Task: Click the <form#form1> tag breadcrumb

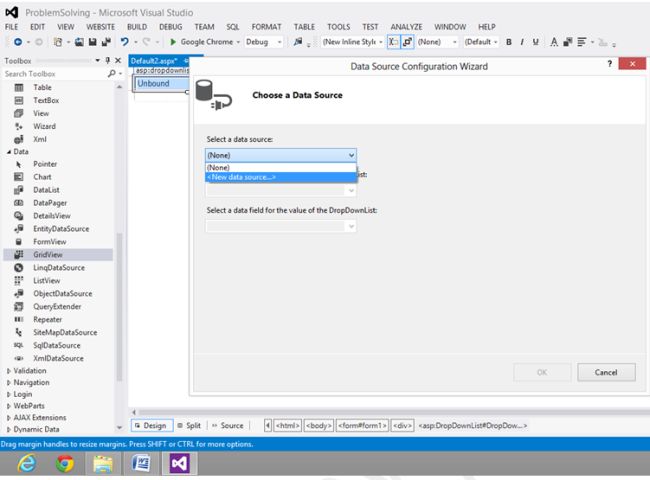Action: click(x=362, y=426)
